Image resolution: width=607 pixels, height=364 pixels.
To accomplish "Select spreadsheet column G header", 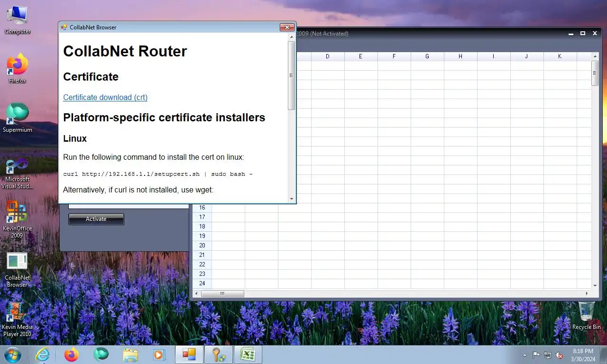I will 427,56.
